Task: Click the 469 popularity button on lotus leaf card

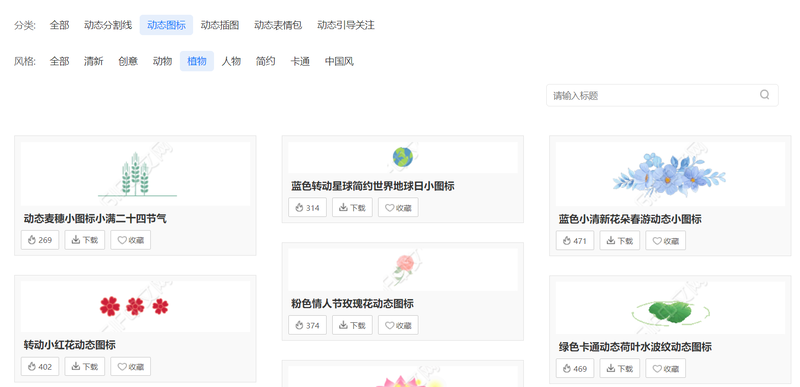Action: coord(574,369)
